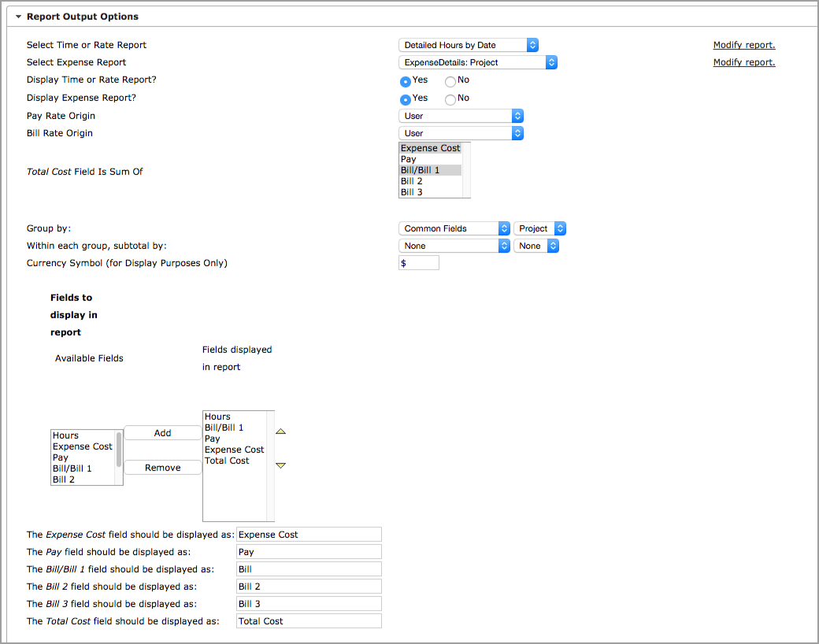The height and width of the screenshot is (644, 819).
Task: Collapse the Report Output Options section
Action: point(18,17)
